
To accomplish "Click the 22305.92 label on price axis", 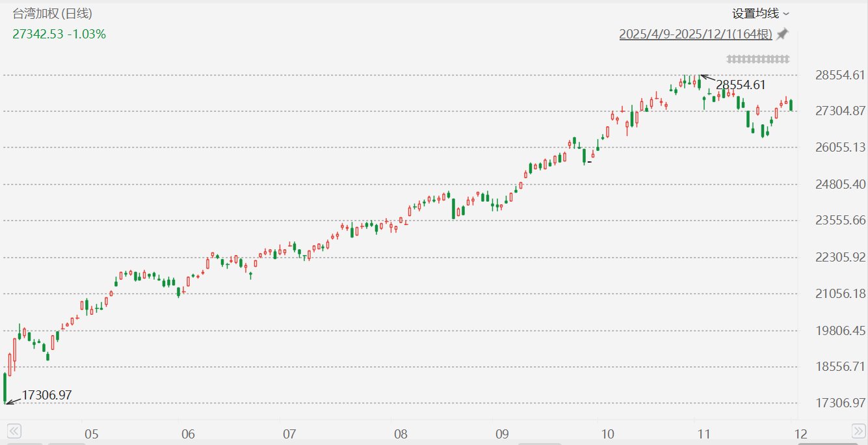I will click(x=840, y=257).
